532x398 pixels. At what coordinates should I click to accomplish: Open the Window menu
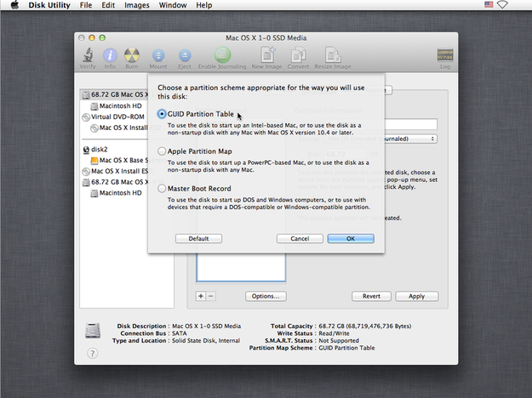click(x=173, y=5)
